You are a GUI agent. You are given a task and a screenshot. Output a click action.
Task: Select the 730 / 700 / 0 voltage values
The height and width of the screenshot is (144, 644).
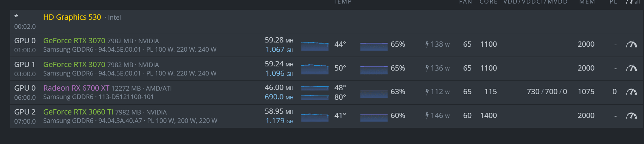547,92
